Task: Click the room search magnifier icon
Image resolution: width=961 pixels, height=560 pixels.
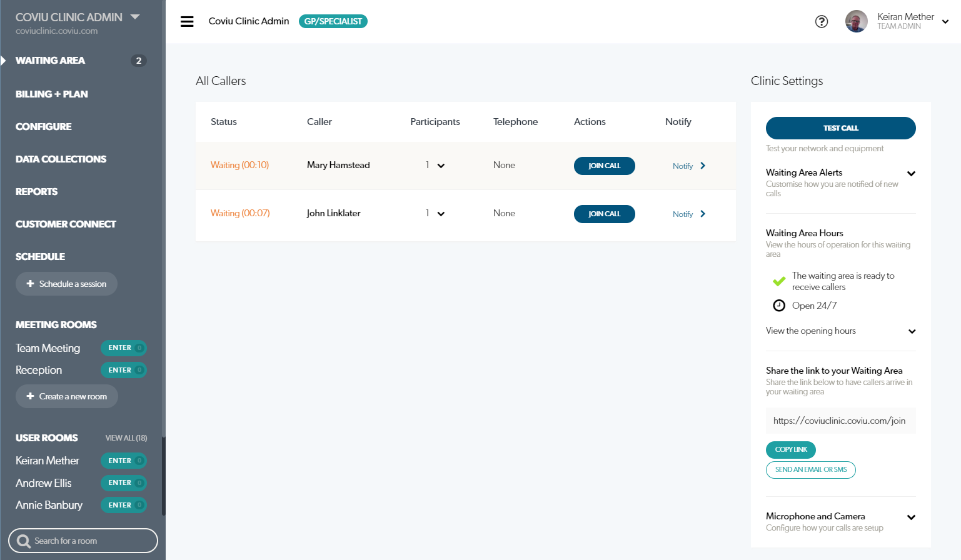Action: tap(24, 541)
